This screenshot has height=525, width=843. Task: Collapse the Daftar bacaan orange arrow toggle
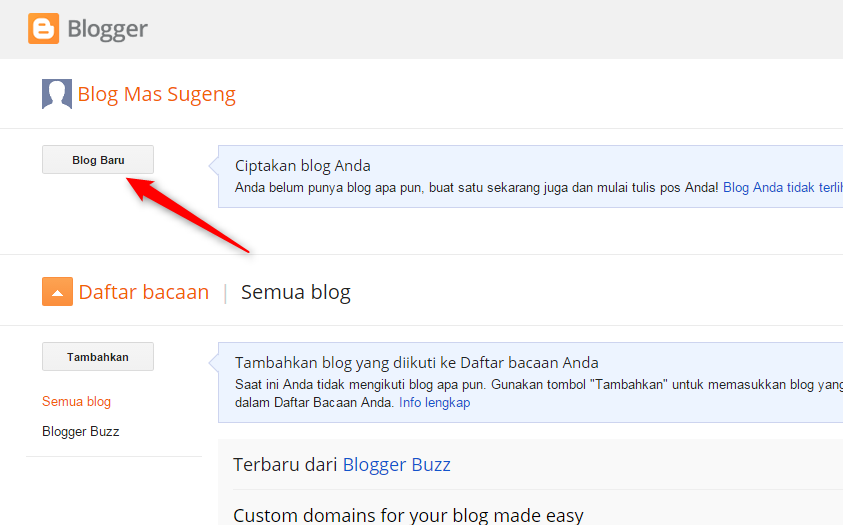(58, 292)
